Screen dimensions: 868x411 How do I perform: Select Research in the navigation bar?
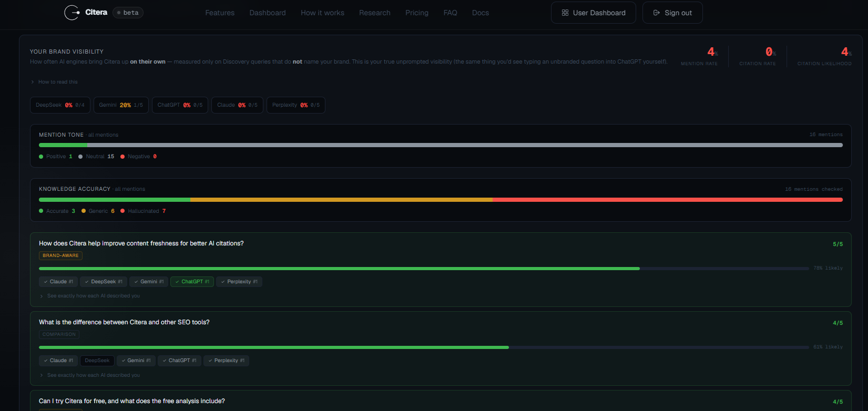[375, 13]
